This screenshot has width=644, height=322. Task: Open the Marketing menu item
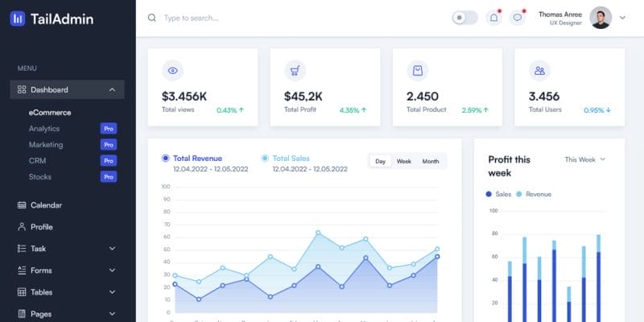pyautogui.click(x=46, y=145)
